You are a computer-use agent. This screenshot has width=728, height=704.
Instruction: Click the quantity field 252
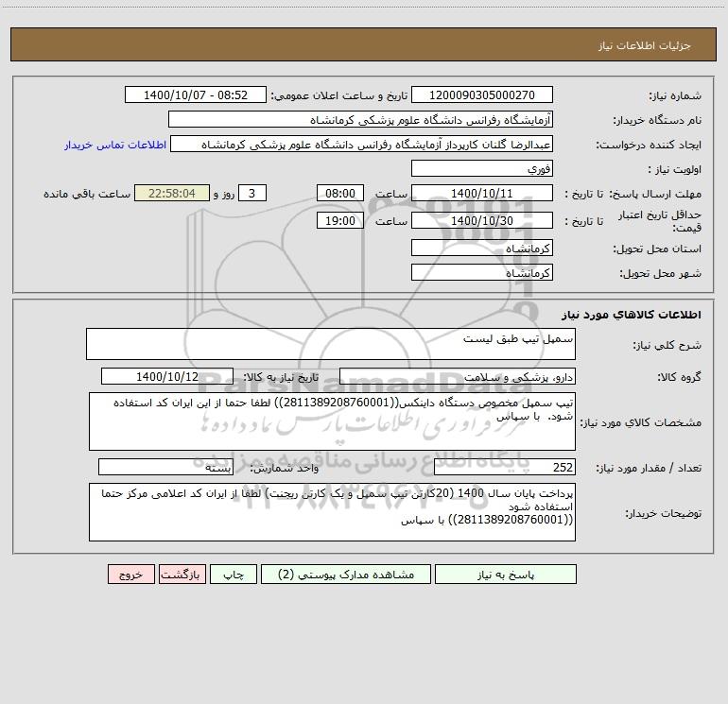[x=505, y=468]
